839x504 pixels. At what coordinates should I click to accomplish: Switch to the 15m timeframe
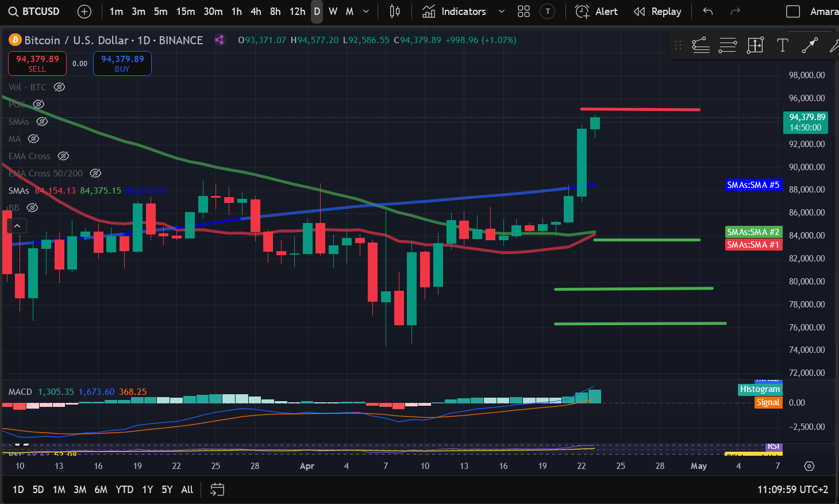[x=185, y=11]
